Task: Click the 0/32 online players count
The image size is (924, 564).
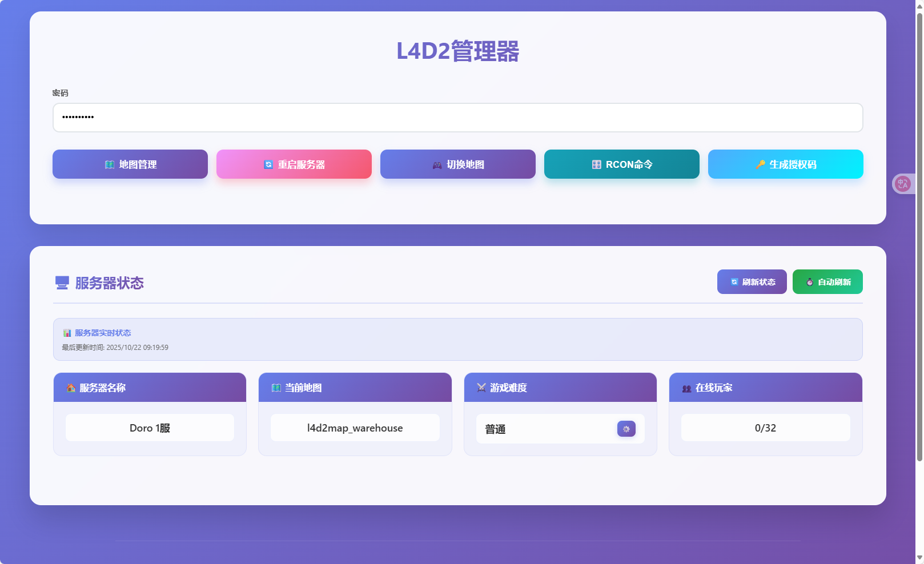Action: click(765, 428)
